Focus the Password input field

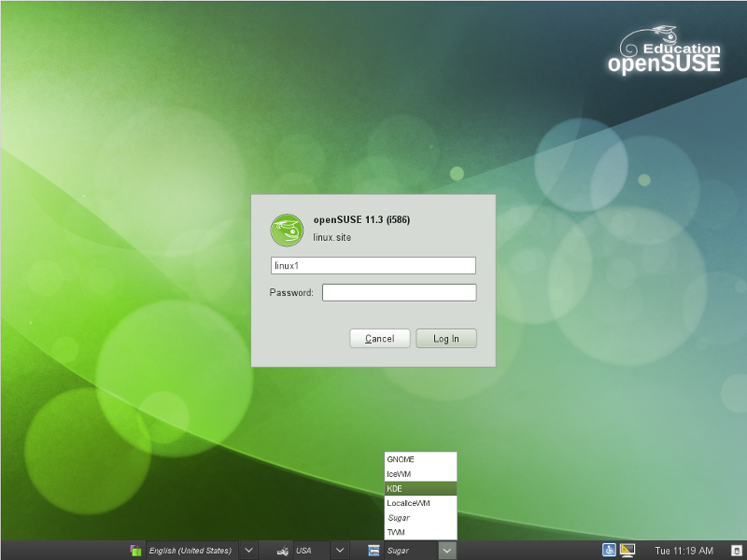pyautogui.click(x=399, y=293)
